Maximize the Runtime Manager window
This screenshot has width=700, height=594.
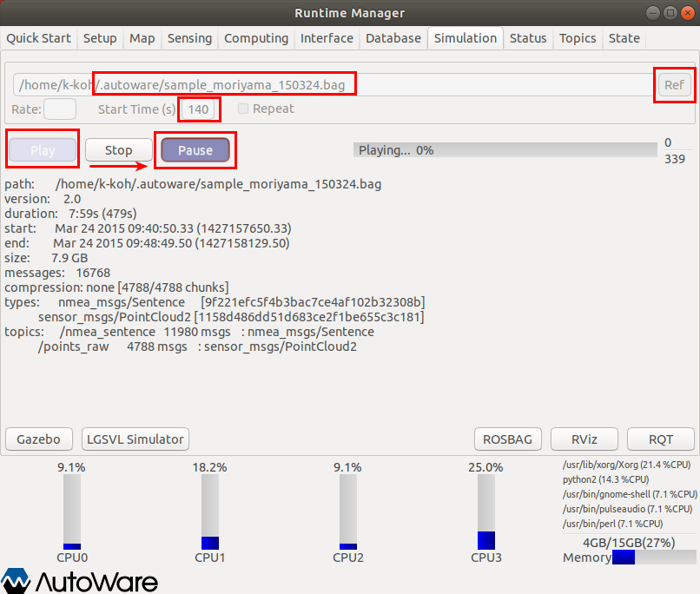(670, 13)
